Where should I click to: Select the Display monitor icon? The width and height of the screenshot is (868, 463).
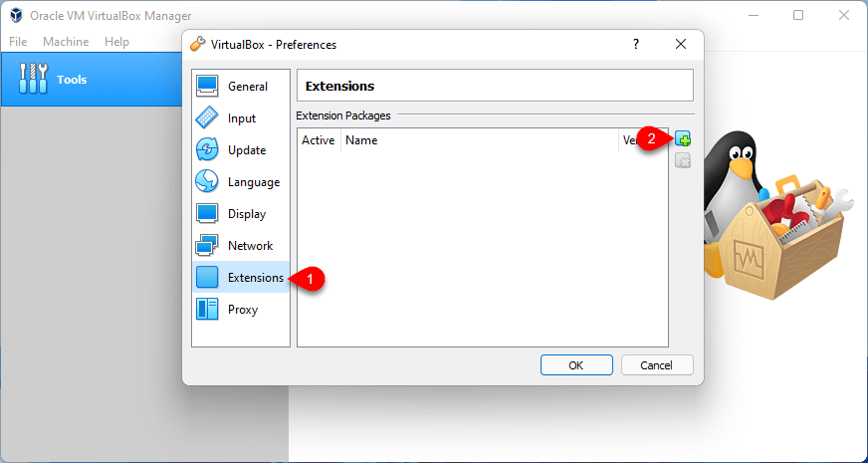208,214
